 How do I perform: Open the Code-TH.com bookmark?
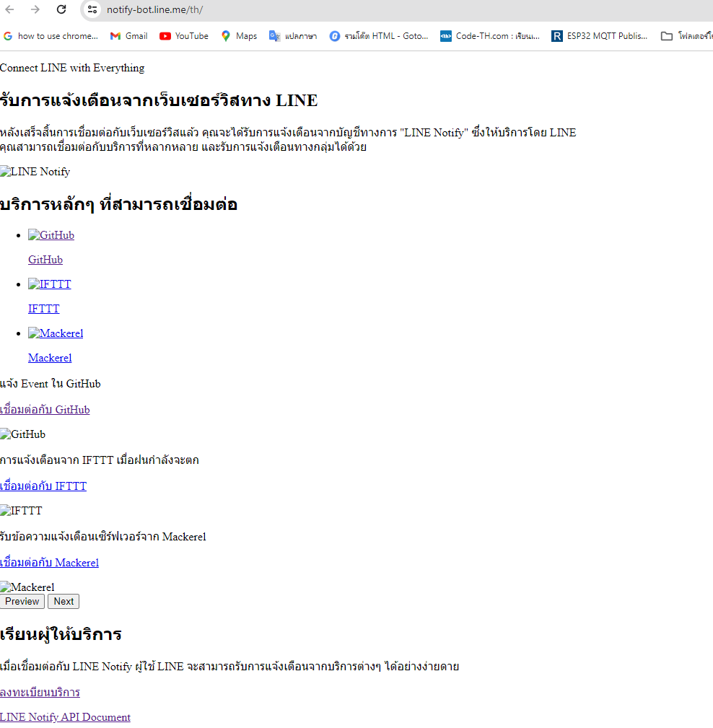pos(490,36)
